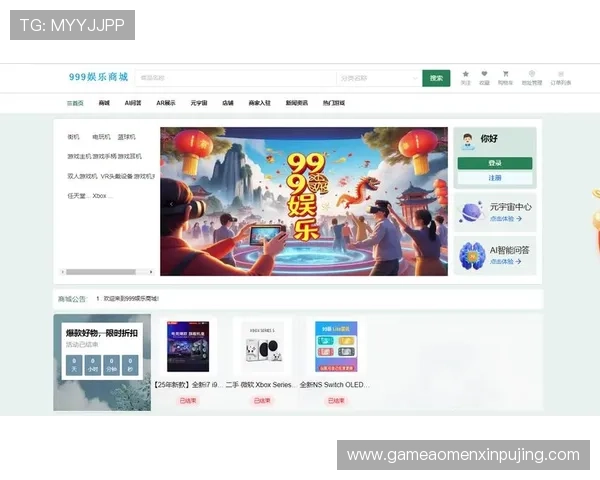Screen dimensions: 600x480
Task: Open the Xbox Series S product thumbnail
Action: coord(262,346)
